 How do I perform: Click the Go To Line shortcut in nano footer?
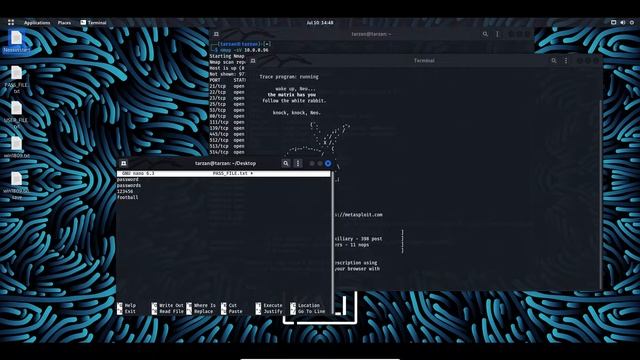pos(308,311)
